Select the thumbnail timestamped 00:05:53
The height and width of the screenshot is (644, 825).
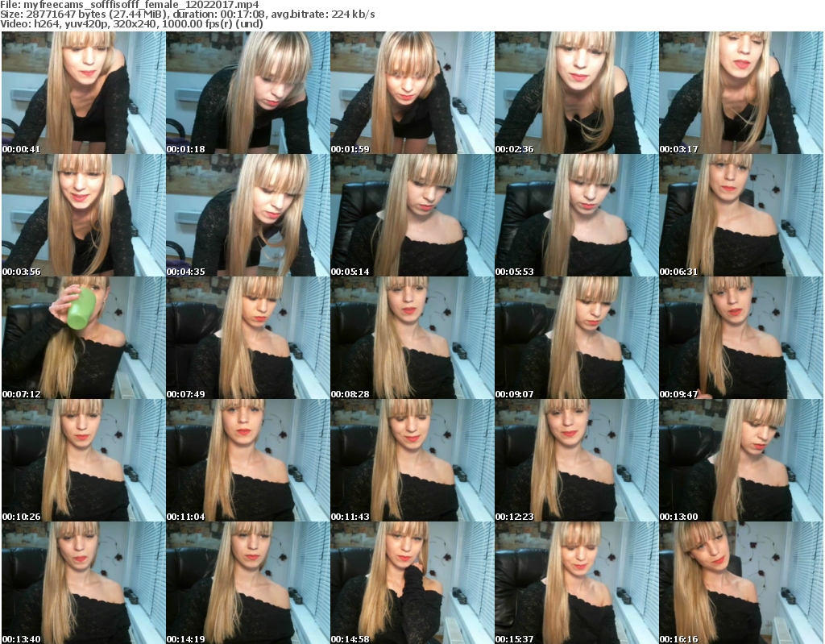point(577,215)
